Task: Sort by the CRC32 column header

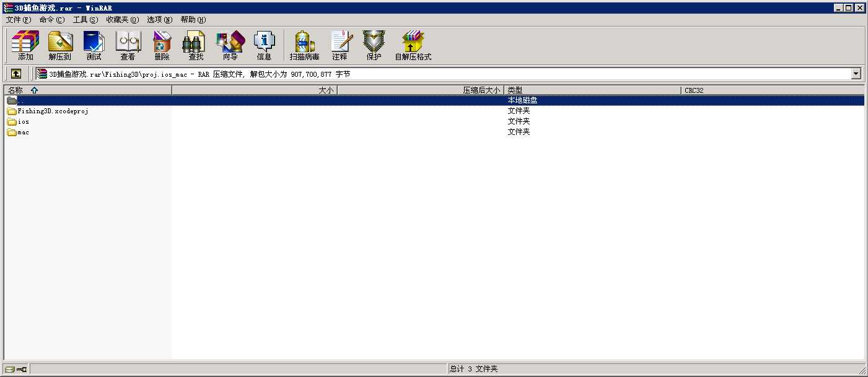Action: (x=773, y=90)
